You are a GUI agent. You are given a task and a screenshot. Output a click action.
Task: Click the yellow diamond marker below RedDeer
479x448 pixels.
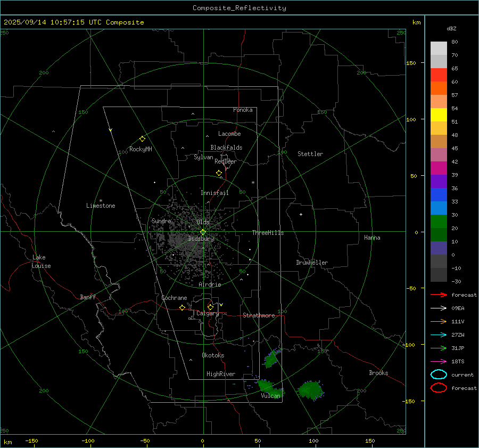coord(219,173)
